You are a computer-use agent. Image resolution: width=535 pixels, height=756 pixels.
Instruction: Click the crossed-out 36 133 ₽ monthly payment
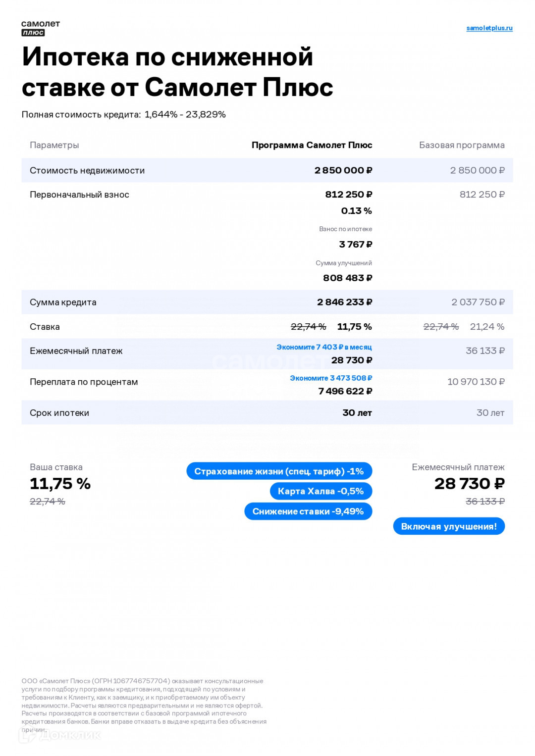[484, 502]
